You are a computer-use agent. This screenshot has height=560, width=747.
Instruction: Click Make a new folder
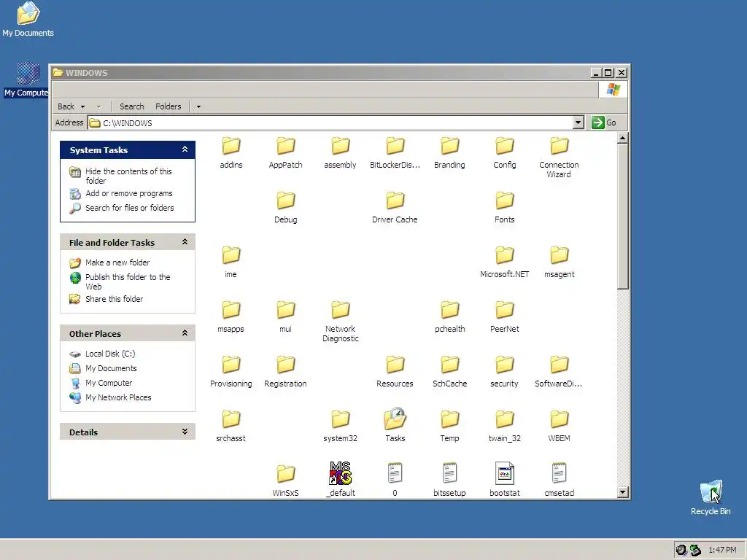click(117, 262)
